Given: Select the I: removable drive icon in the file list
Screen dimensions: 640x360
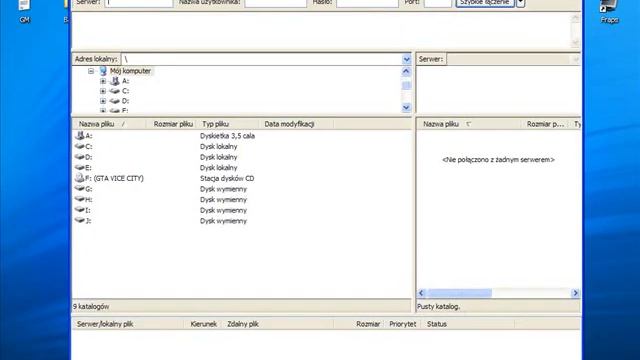Looking at the screenshot, I should [x=80, y=210].
